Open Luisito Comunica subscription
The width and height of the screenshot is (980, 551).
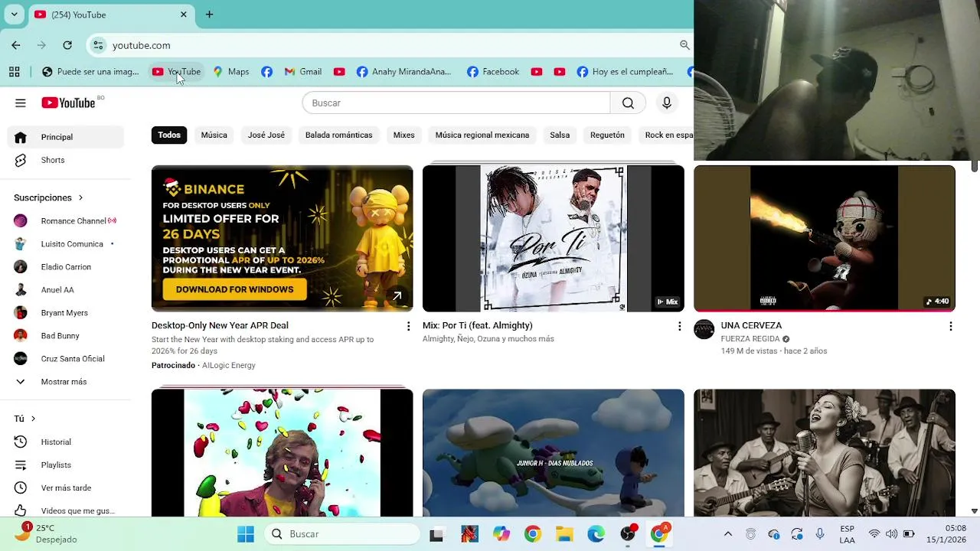click(x=66, y=244)
